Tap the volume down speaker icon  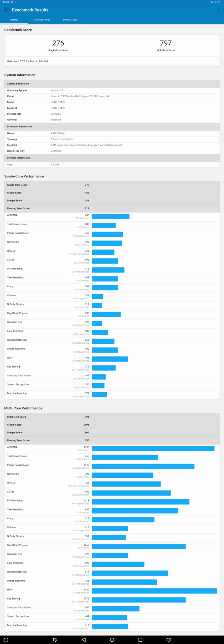[55, 639]
